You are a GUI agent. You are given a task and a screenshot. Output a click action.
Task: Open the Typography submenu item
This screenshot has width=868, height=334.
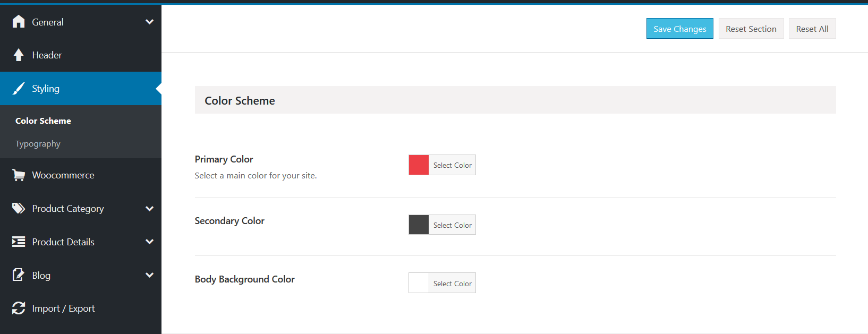click(x=38, y=144)
